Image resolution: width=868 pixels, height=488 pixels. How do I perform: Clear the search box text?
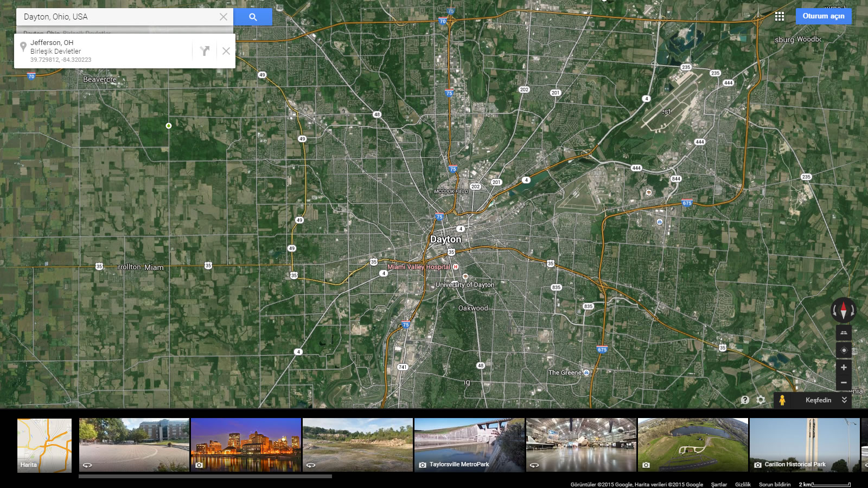click(x=223, y=17)
